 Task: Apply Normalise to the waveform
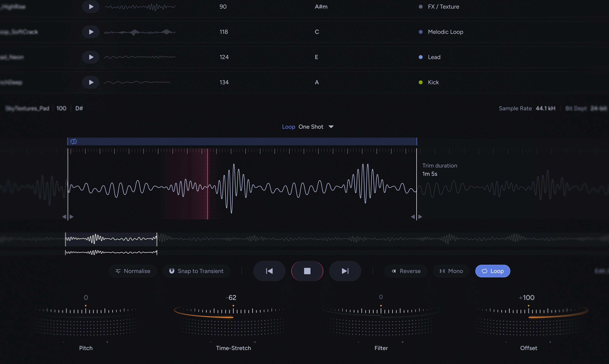(x=132, y=271)
